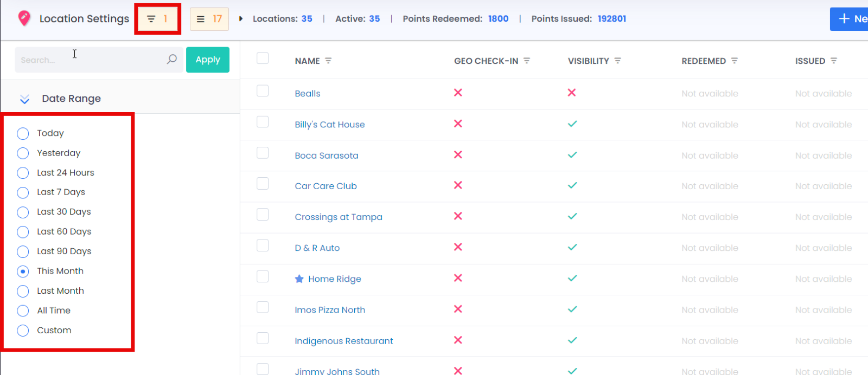Click Bealls visibility X icon

(572, 93)
